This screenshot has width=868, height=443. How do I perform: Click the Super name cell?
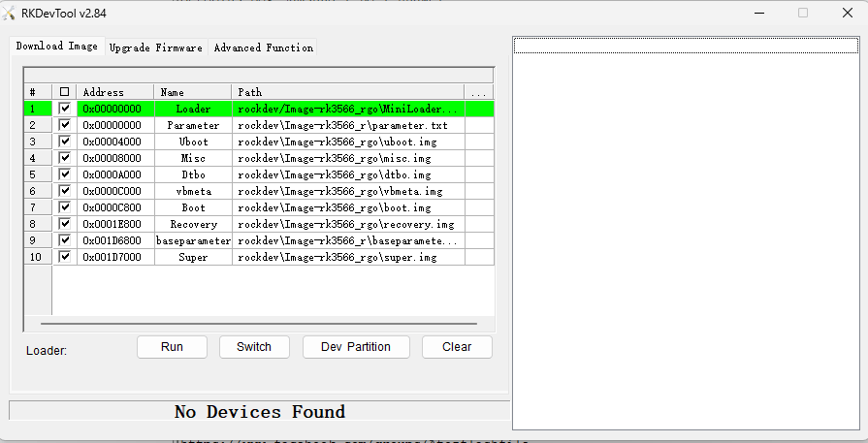coord(193,257)
